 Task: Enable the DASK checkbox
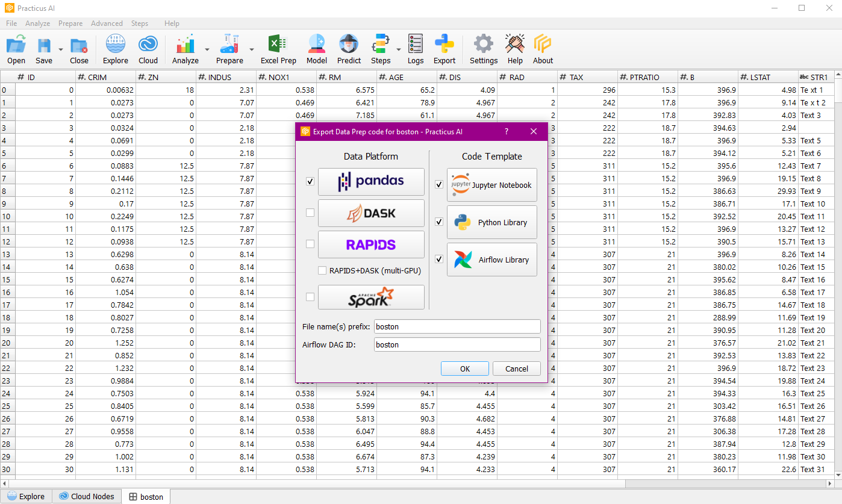click(x=310, y=213)
